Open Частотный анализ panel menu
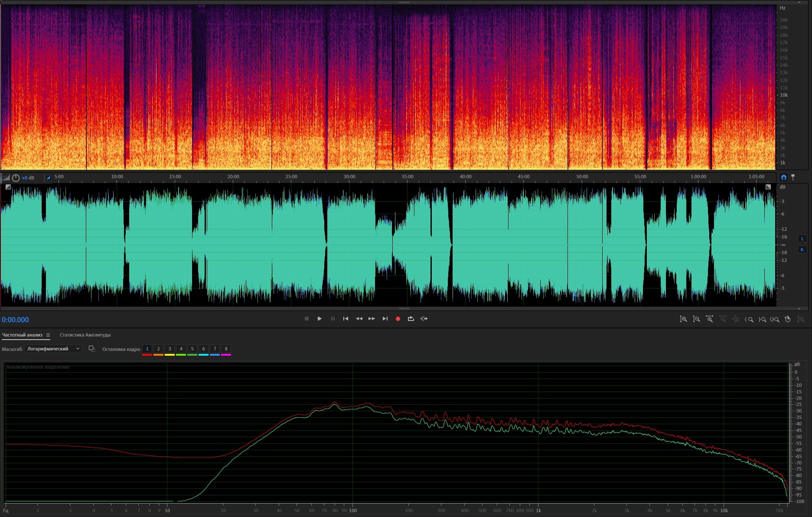The width and height of the screenshot is (812, 517). pos(48,335)
